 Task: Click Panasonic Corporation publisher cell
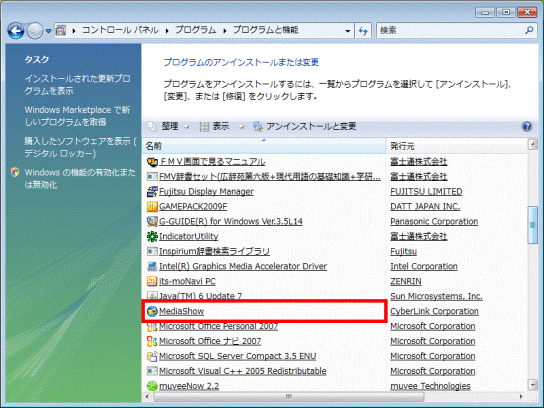[434, 221]
